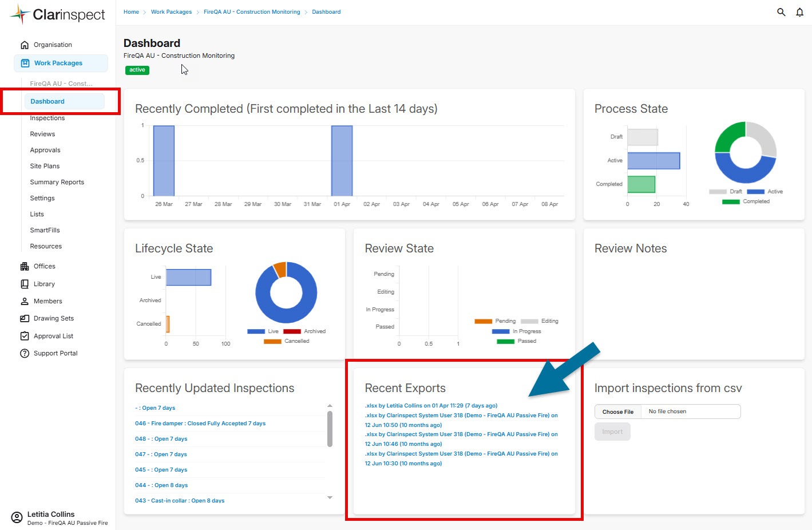Click the Drawing Sets icon

click(25, 318)
